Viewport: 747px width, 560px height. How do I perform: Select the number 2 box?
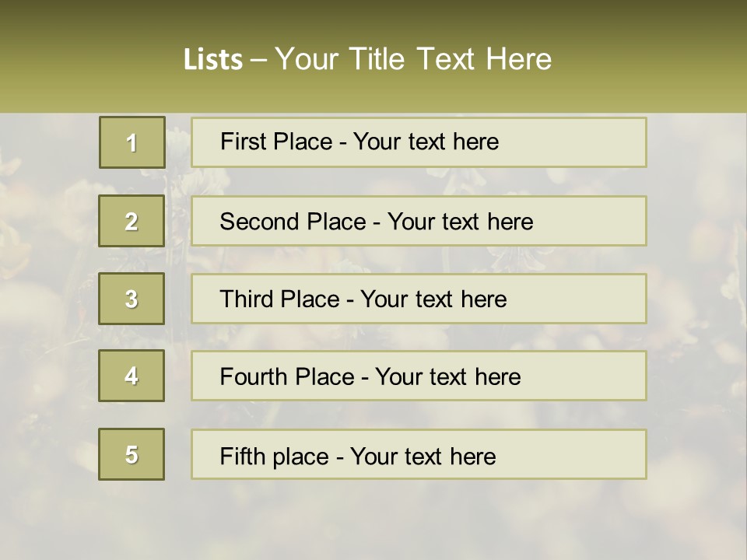coord(132,221)
